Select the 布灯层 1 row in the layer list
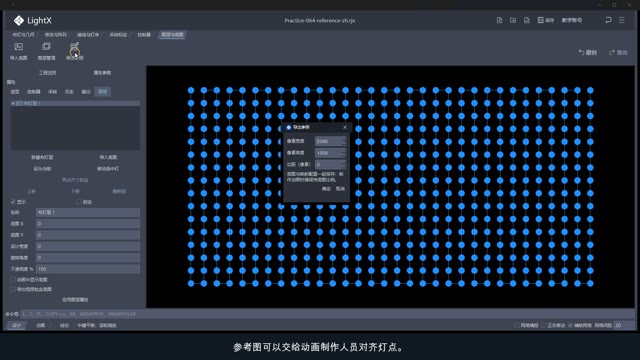This screenshot has width=640, height=360. pos(75,103)
